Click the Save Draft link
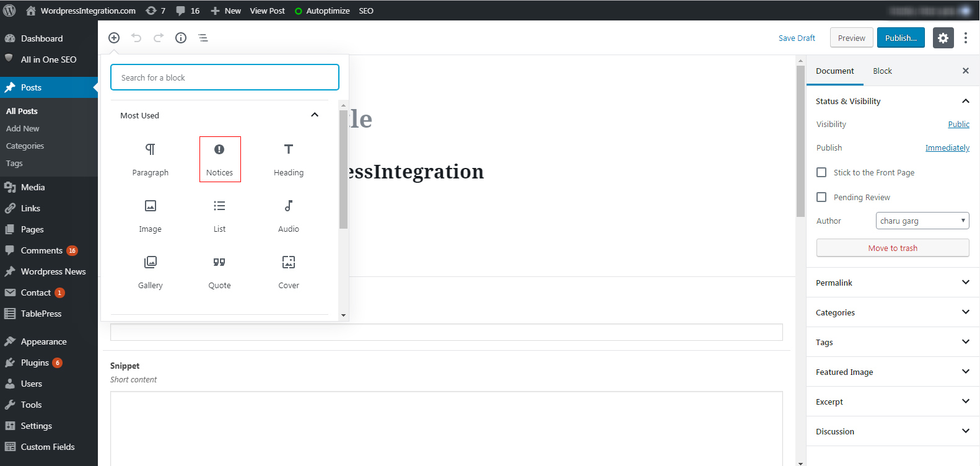The height and width of the screenshot is (466, 980). pyautogui.click(x=797, y=38)
